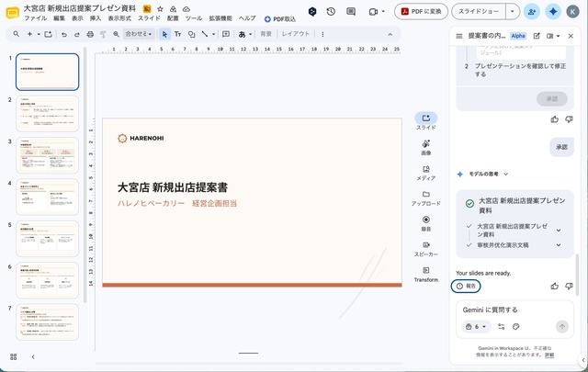This screenshot has width=588, height=372.
Task: Add a new slide with plus icon
Action: 29,34
